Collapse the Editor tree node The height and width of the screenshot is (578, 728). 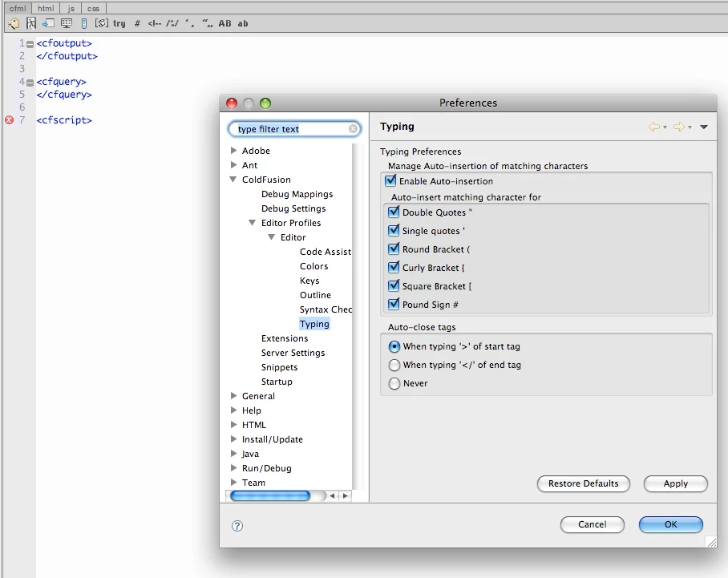272,236
